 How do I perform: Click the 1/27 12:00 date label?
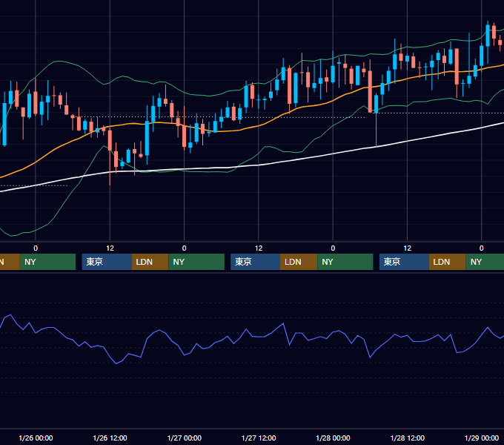coord(259,438)
